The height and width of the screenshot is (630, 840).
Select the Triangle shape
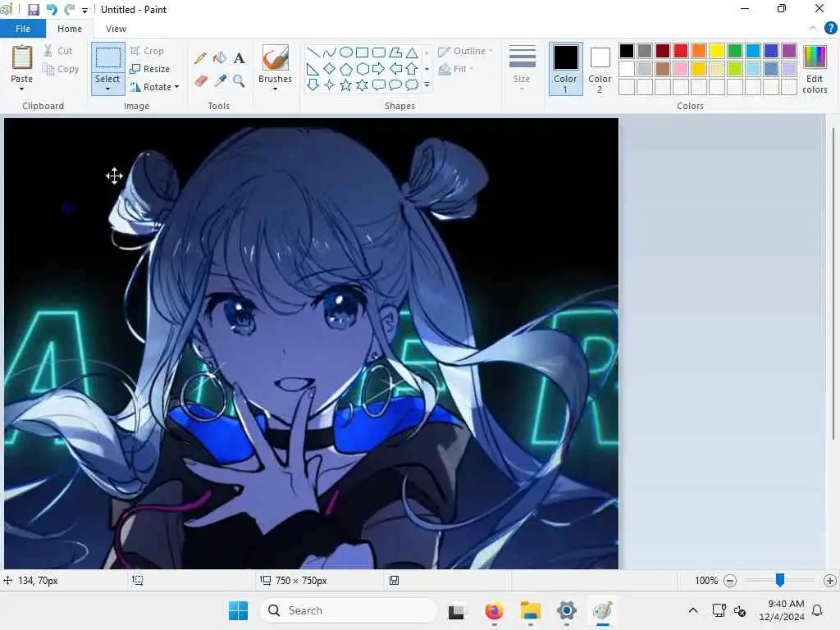[412, 52]
